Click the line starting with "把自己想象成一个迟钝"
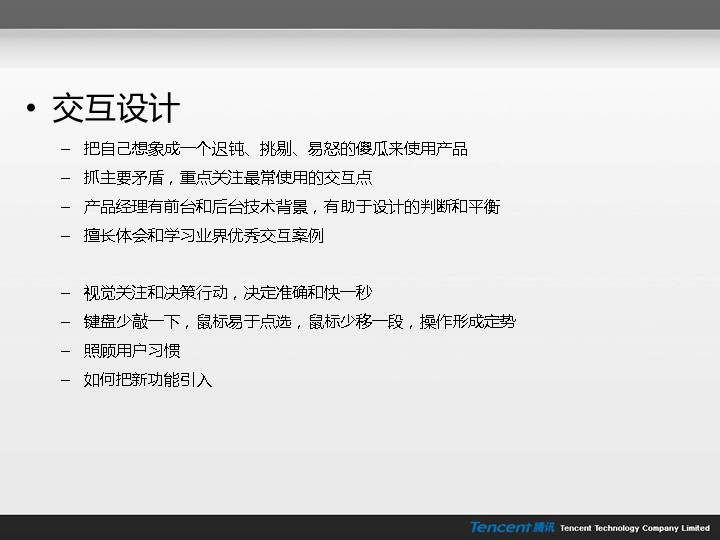Screen dimensions: 720x540 275,149
